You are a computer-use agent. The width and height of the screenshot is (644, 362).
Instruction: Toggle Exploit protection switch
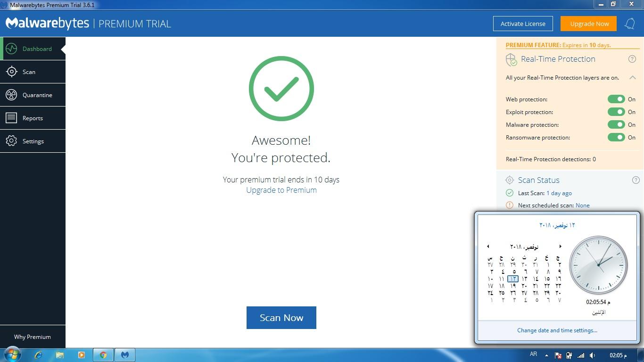tap(616, 112)
